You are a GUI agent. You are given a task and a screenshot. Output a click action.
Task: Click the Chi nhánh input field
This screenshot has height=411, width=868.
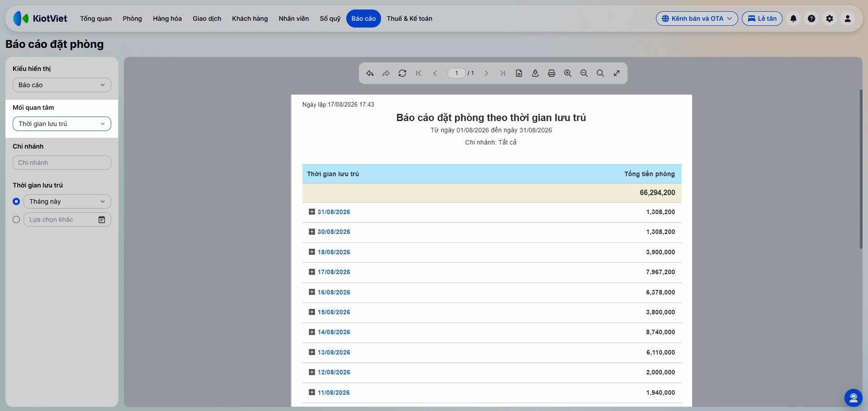pos(62,163)
